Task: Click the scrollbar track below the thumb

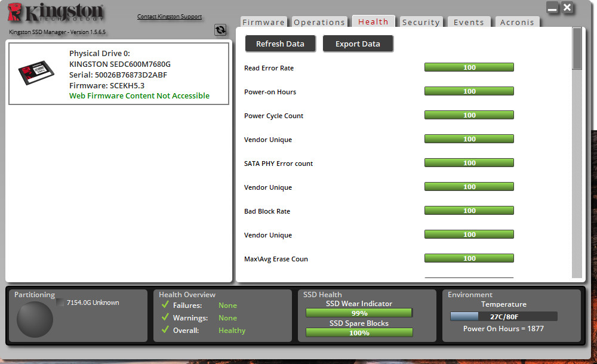Action: [577, 174]
